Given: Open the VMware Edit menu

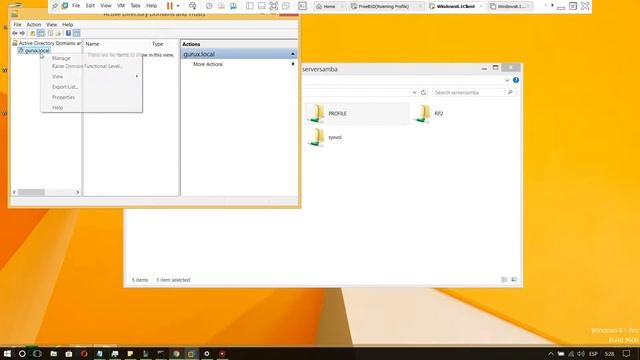Looking at the screenshot, I should click(x=90, y=6).
